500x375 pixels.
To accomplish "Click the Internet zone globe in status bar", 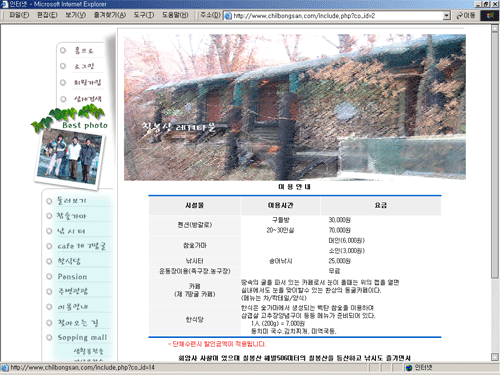I will (409, 368).
